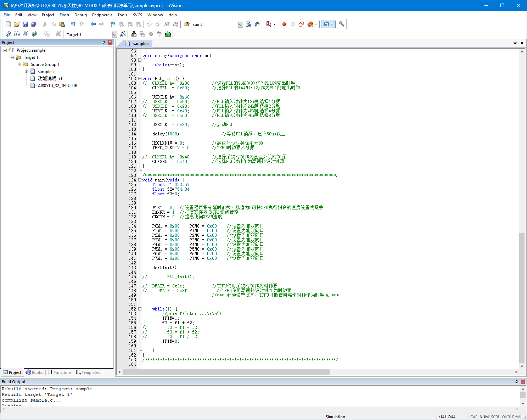527x420 pixels.
Task: Switch to the Books tab
Action: point(34,373)
